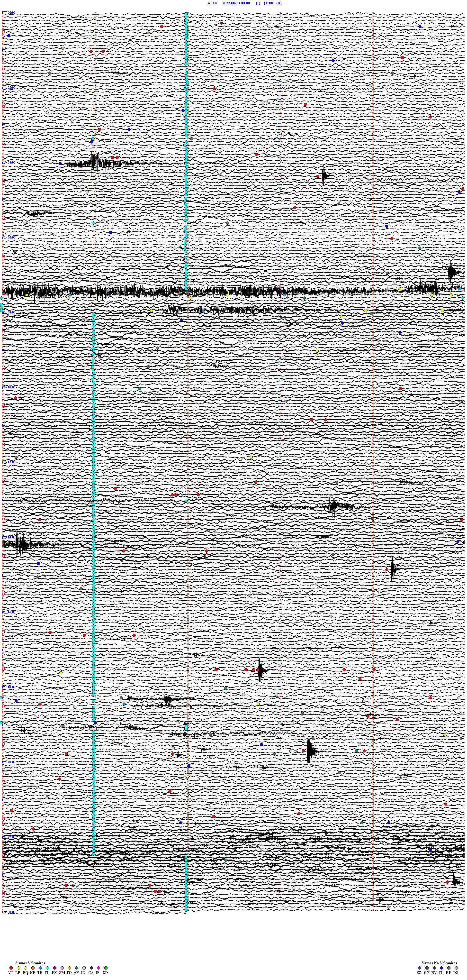
Task: Click the 10:00 time label
Action: [x=11, y=388]
